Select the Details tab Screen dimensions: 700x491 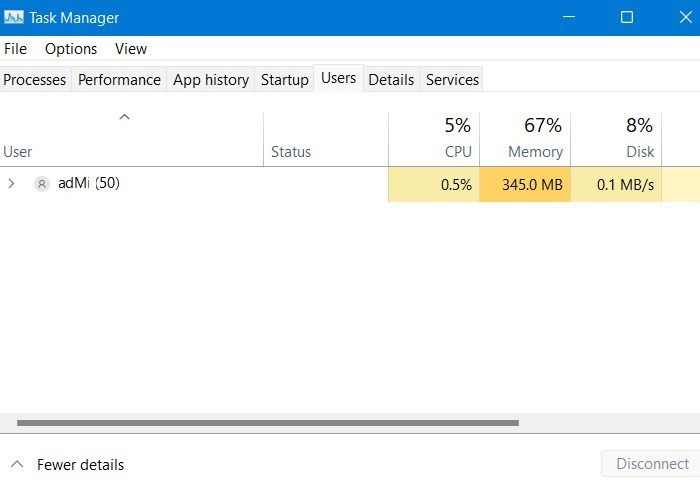pos(391,80)
